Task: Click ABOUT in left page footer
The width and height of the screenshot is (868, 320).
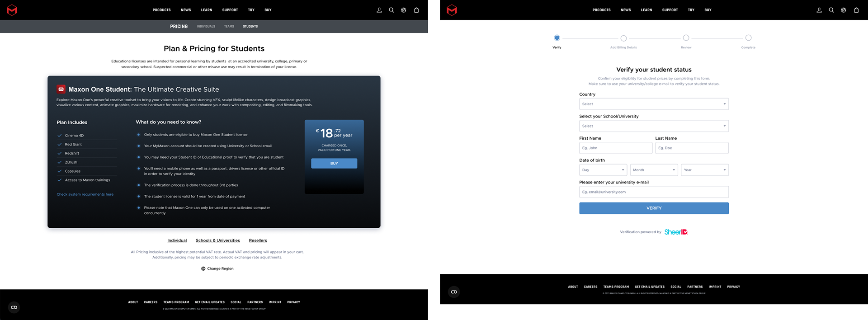Action: (x=133, y=302)
